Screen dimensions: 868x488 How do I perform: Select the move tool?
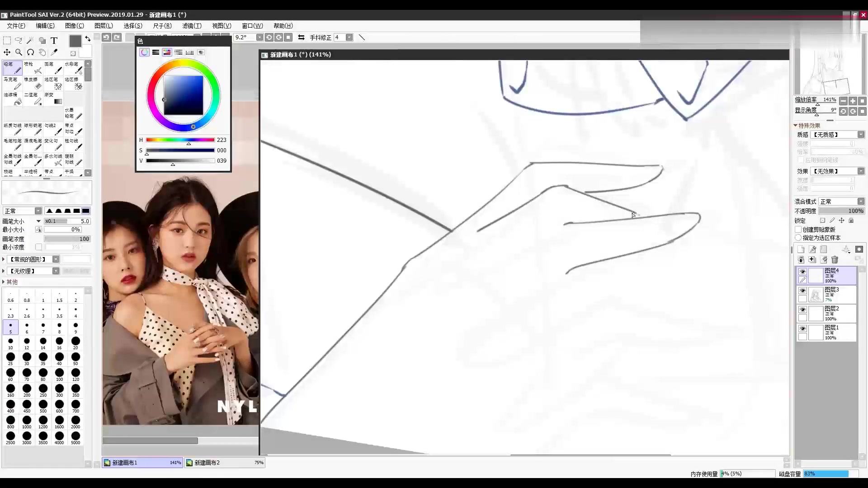7,52
